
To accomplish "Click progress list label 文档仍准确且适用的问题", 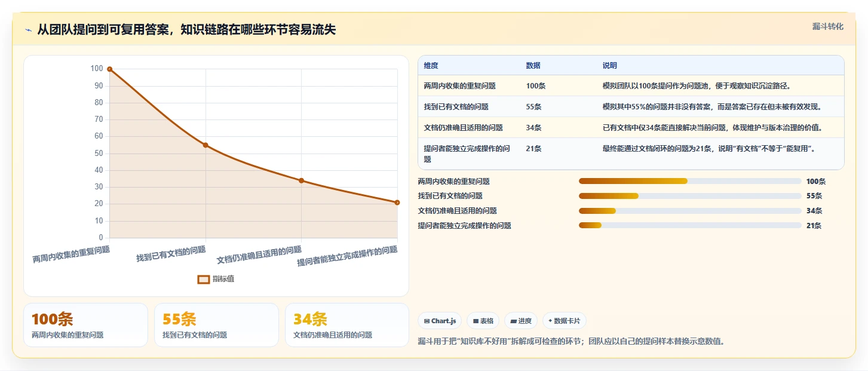I will pyautogui.click(x=457, y=210).
